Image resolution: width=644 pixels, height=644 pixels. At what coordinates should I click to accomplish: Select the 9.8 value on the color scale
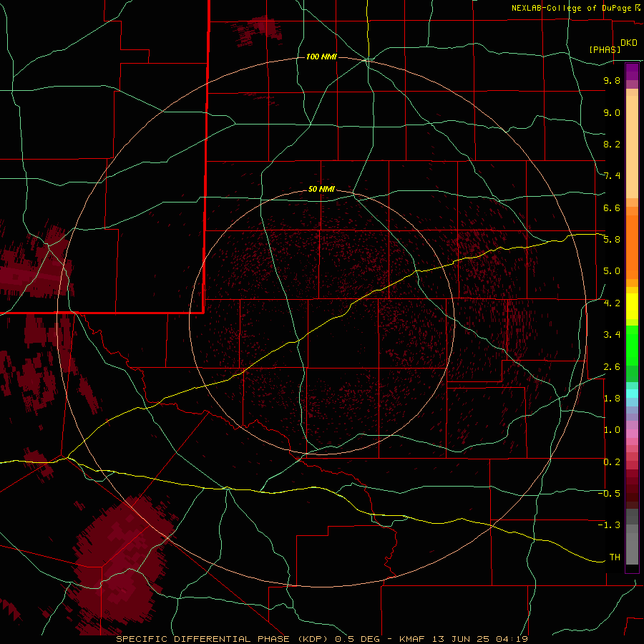point(612,80)
